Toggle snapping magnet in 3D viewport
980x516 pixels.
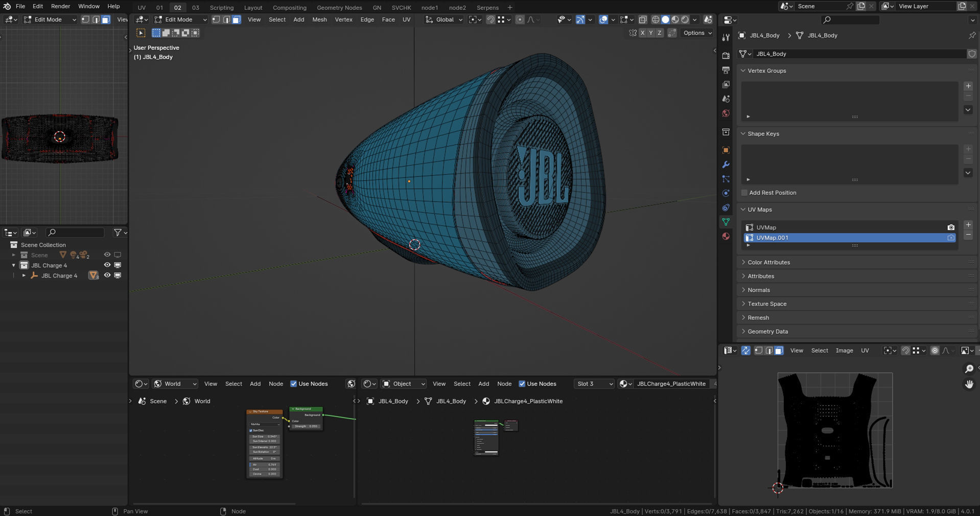click(491, 19)
